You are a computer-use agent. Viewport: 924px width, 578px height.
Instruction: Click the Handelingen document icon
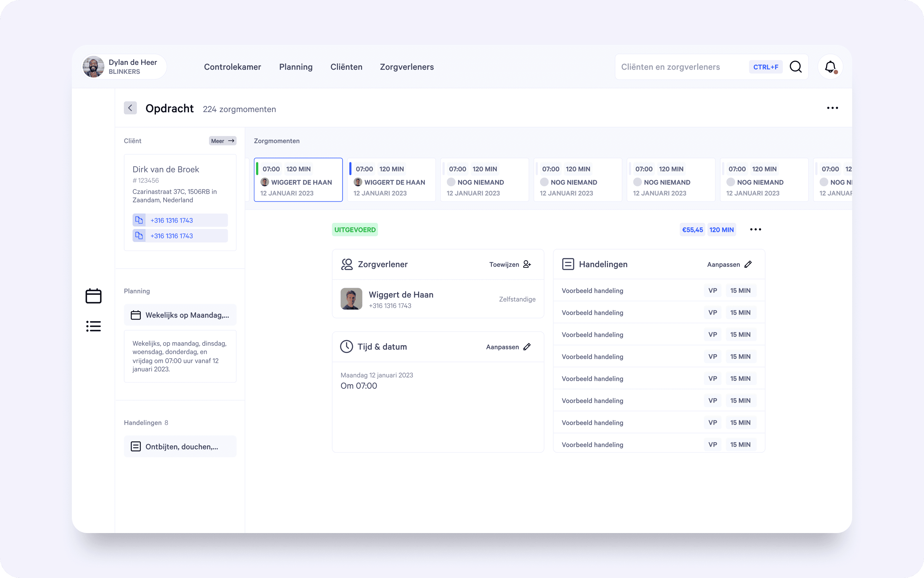568,264
